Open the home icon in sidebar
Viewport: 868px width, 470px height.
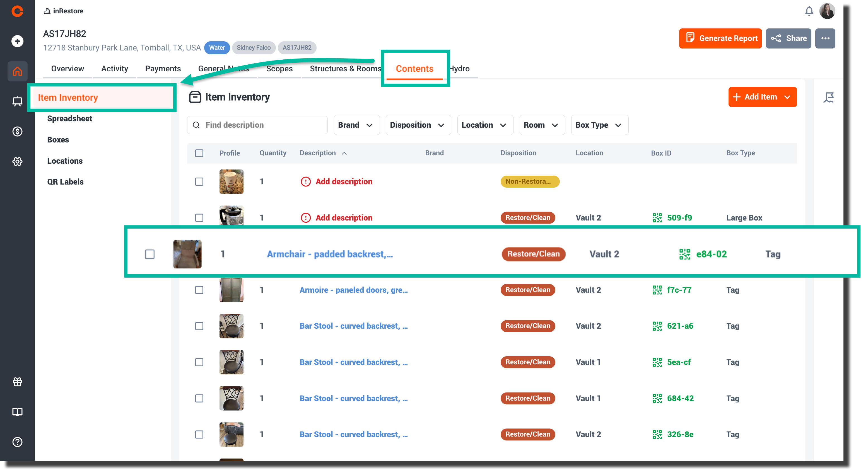17,71
